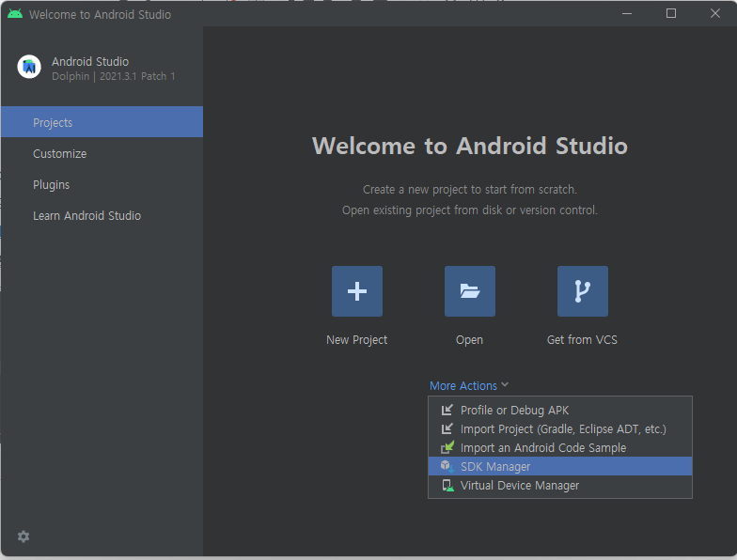This screenshot has height=560, width=737.
Task: Click the Android robot icon in title bar
Action: pos(15,14)
